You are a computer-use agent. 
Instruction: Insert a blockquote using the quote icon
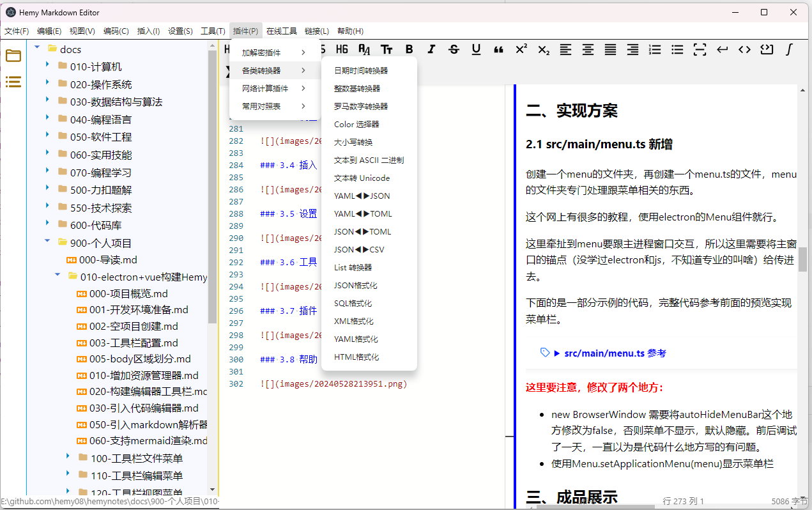(x=498, y=49)
